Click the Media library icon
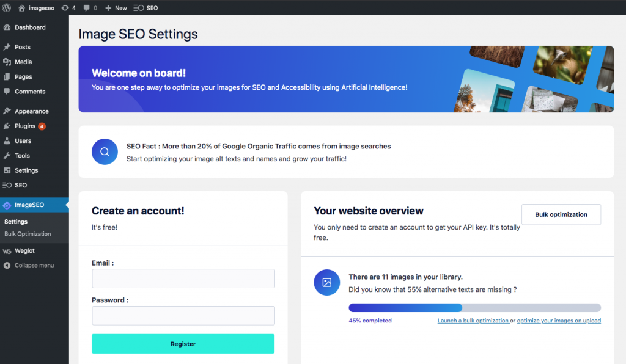The image size is (626, 364). pyautogui.click(x=7, y=62)
